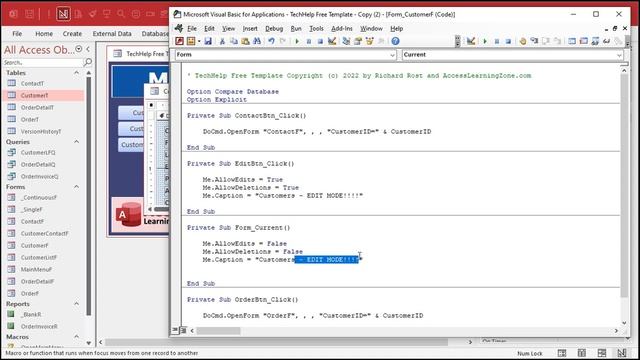Save the project with the floppy disk icon
The width and height of the screenshot is (640, 360).
point(208,41)
